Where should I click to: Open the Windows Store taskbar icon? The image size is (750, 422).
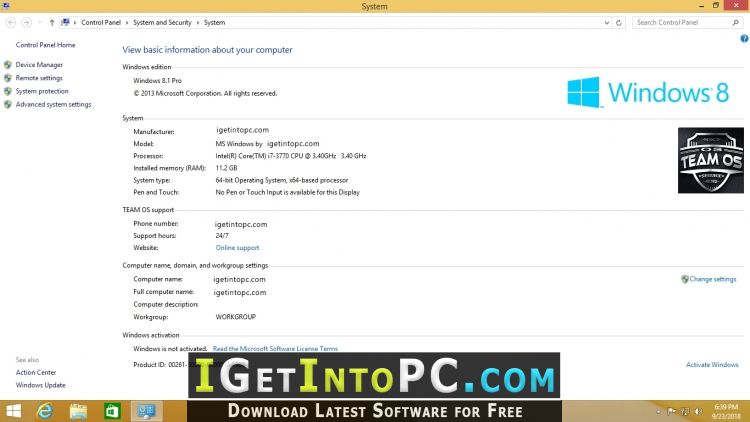click(112, 411)
